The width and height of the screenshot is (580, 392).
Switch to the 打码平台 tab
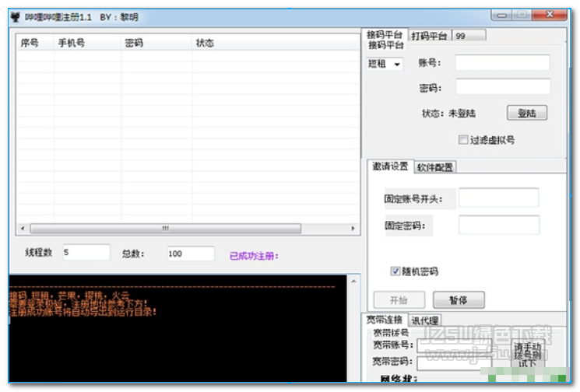coord(430,36)
